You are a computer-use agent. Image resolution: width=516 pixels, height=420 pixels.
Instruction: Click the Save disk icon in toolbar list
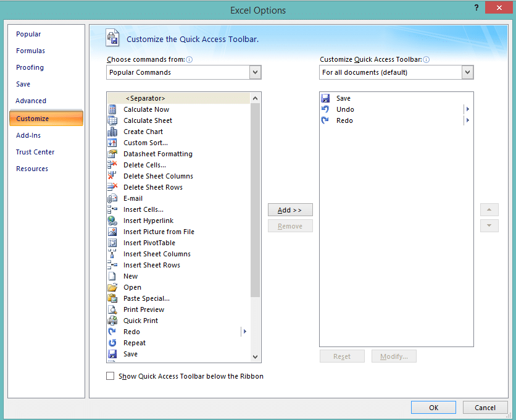point(325,98)
